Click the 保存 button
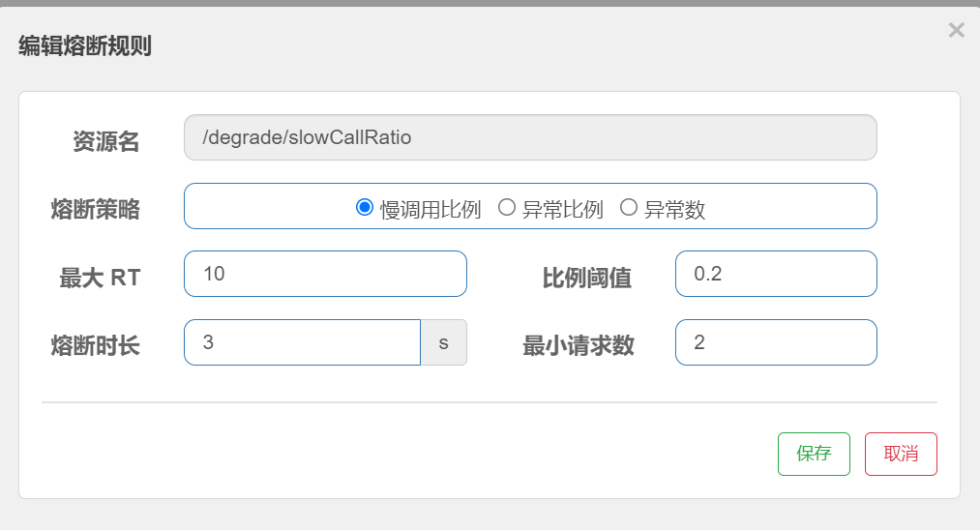 (x=814, y=454)
